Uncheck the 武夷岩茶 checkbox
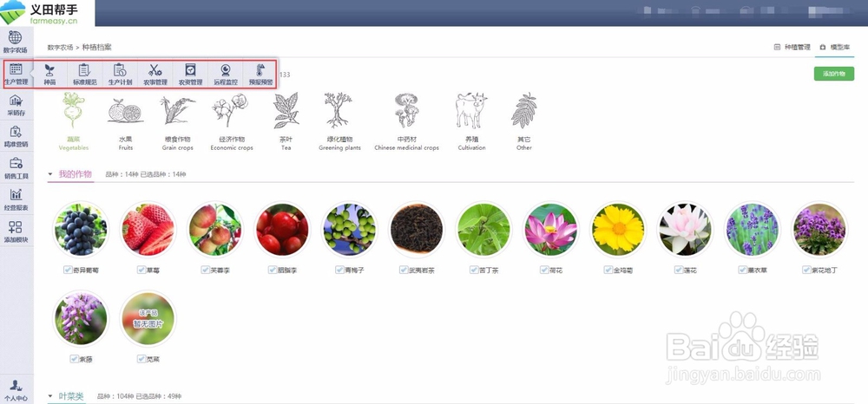The image size is (868, 404). click(404, 270)
